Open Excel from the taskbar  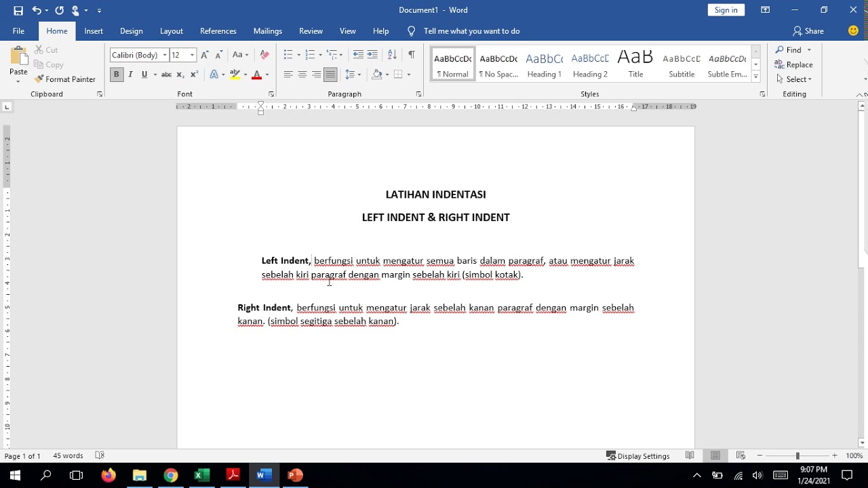[201, 475]
